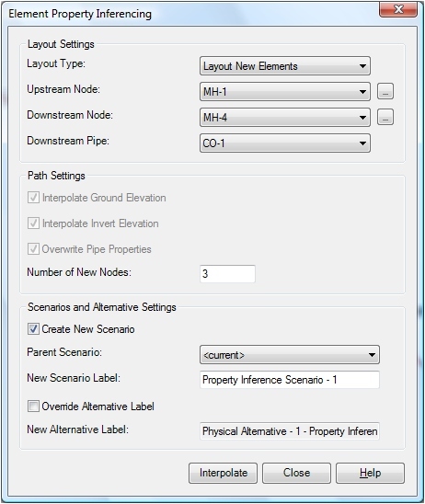Viewport: 425px width, 504px height.
Task: Expand the Downstream Pipe CO-1 dropdown
Action: pos(285,143)
